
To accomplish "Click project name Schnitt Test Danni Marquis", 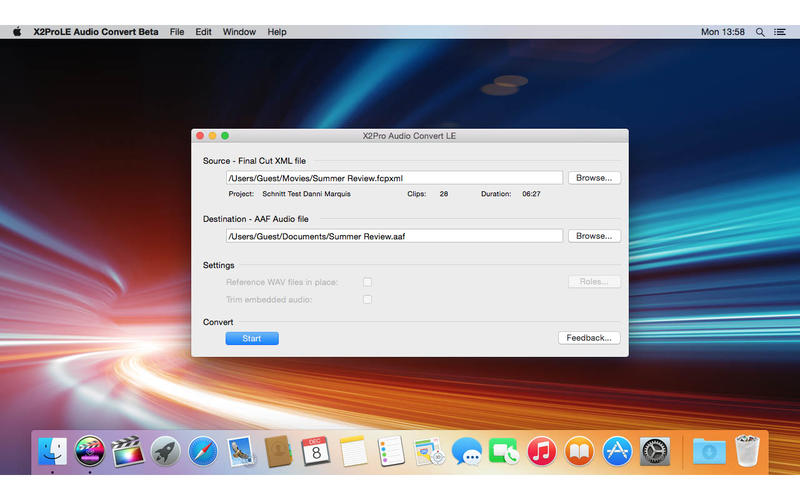I will tap(306, 194).
